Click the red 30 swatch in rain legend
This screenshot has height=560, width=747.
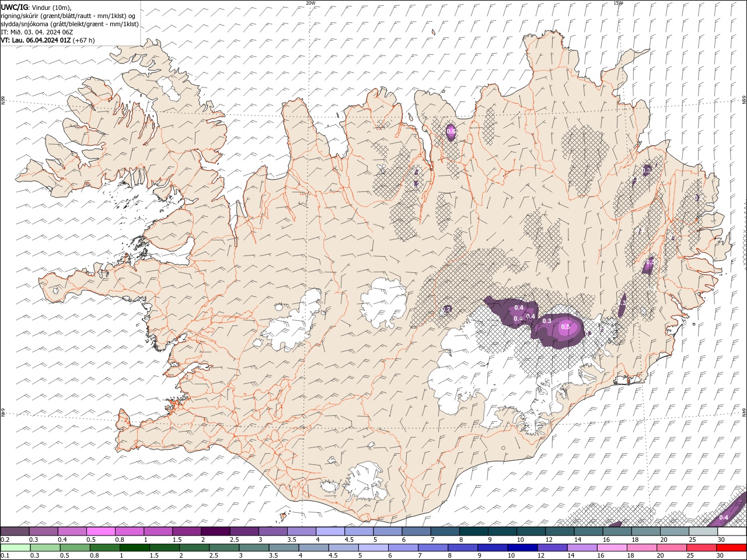tap(732, 548)
